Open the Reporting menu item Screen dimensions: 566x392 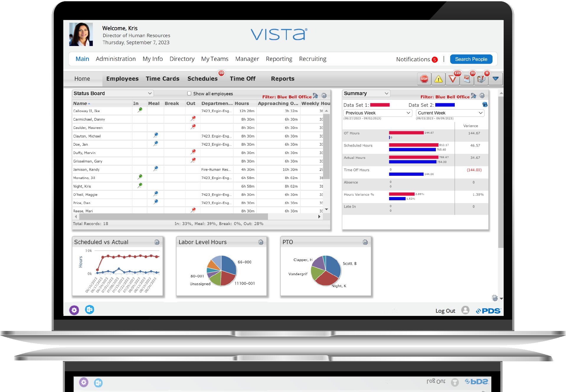[x=279, y=59]
